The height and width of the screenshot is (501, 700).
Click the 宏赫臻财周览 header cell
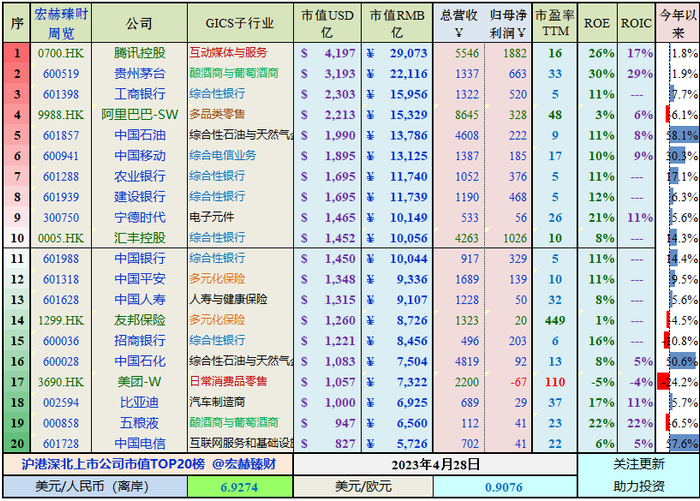(x=61, y=23)
